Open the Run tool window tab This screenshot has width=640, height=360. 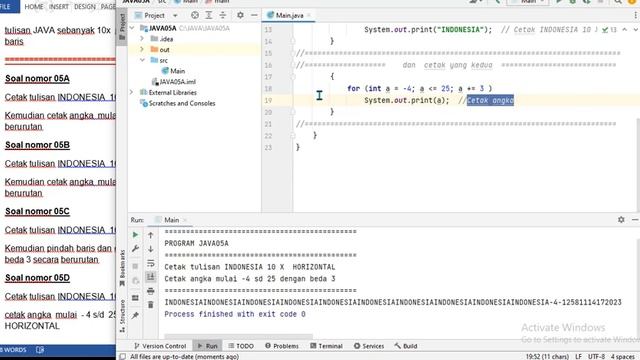(207, 346)
